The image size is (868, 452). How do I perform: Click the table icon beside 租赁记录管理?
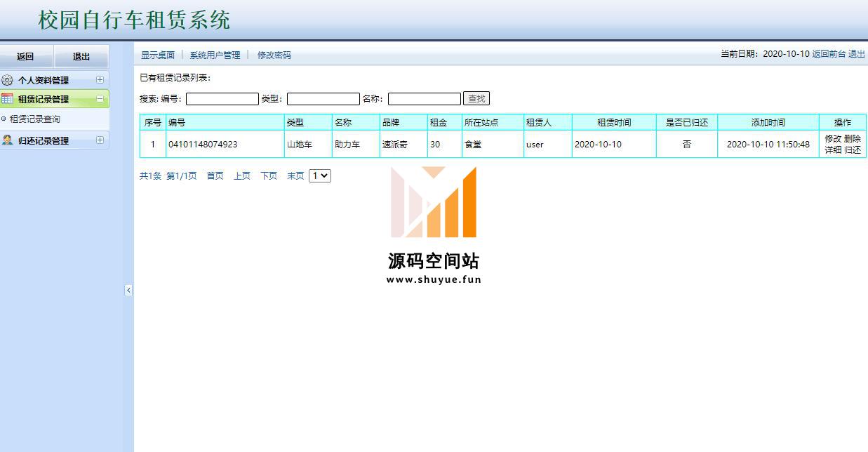pos(7,99)
